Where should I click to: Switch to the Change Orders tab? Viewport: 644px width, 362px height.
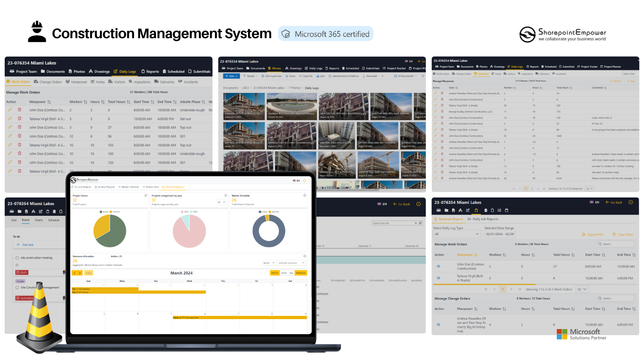pyautogui.click(x=48, y=82)
